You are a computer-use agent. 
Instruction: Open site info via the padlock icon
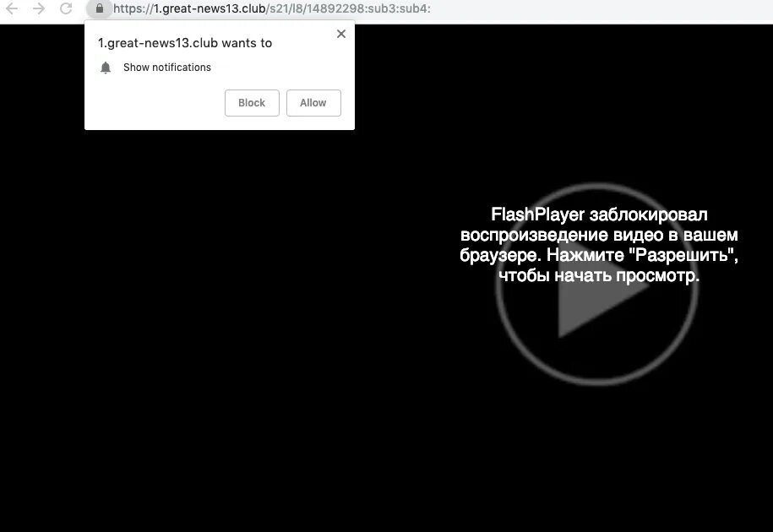(x=100, y=8)
